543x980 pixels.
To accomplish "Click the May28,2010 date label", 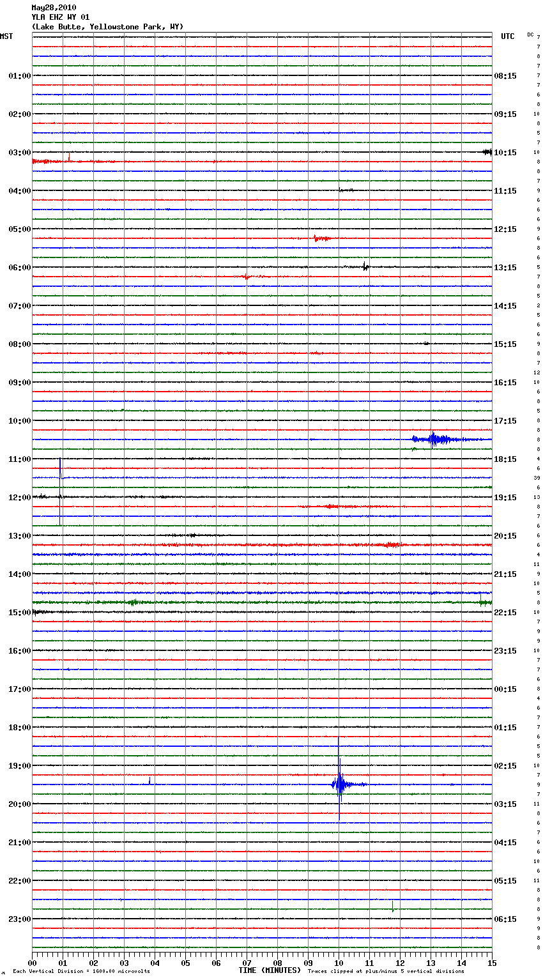I will pos(54,8).
